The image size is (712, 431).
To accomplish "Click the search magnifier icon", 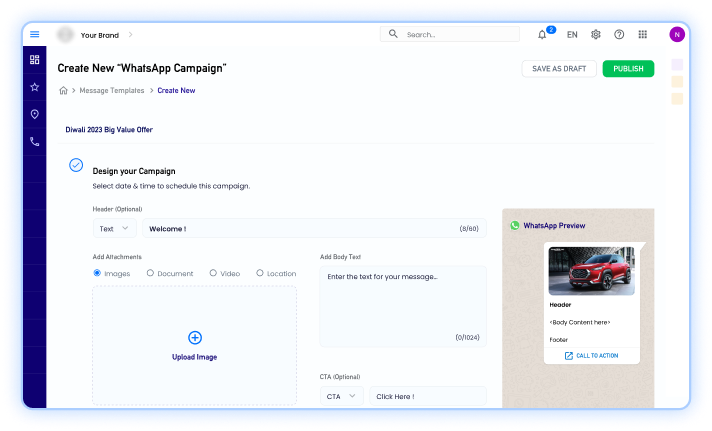I will (393, 34).
